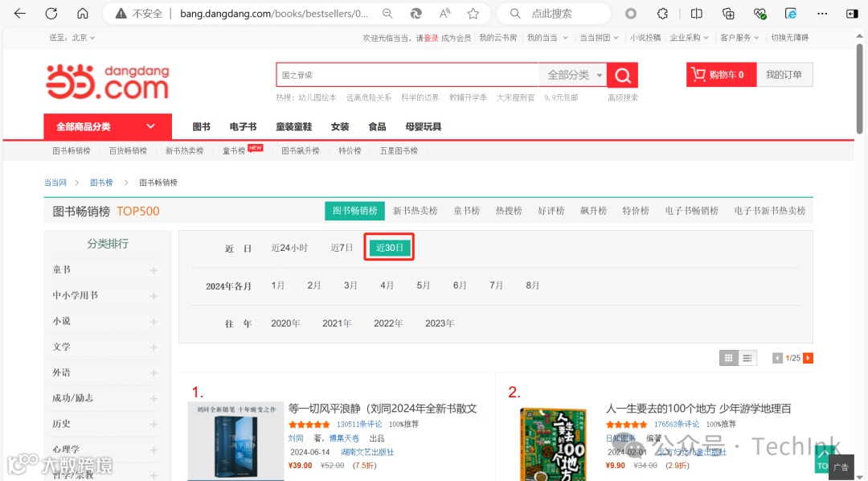Switch to 好评榜 tab

pos(551,211)
